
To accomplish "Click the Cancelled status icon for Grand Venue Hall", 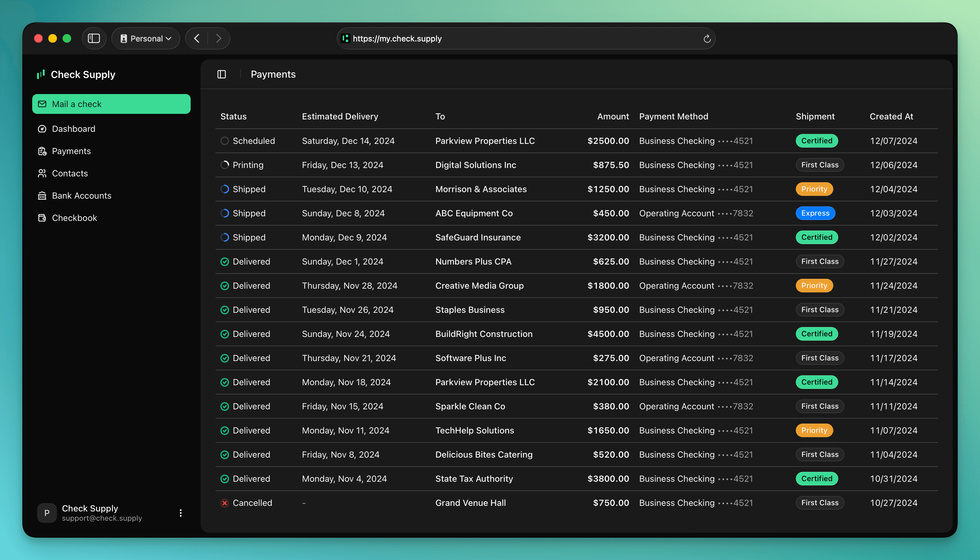I will point(224,503).
